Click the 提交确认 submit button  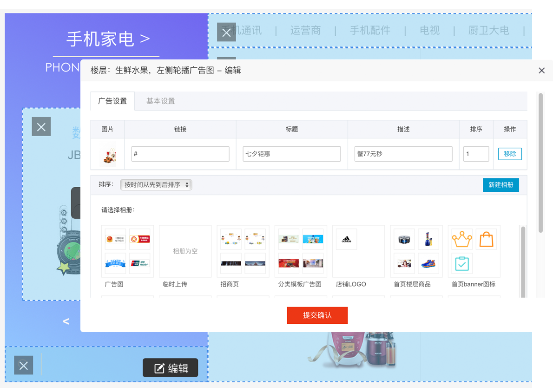[x=317, y=315]
